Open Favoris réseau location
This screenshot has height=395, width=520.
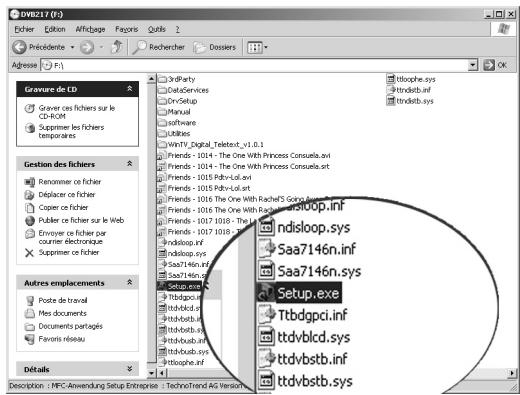tap(62, 339)
